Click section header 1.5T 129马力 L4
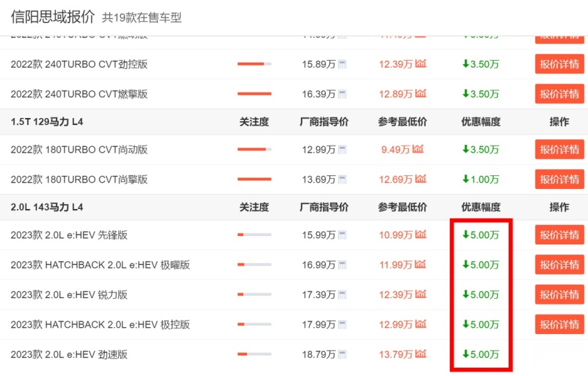 (47, 122)
